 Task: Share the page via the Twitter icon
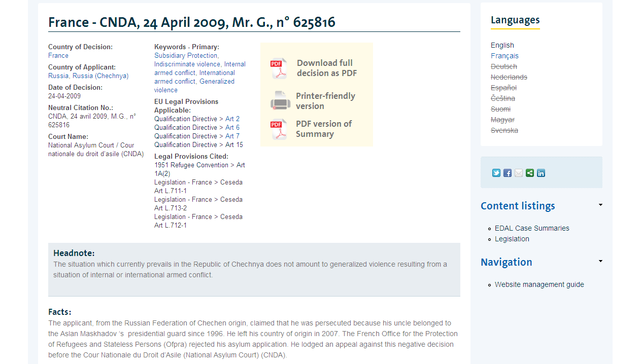click(496, 173)
